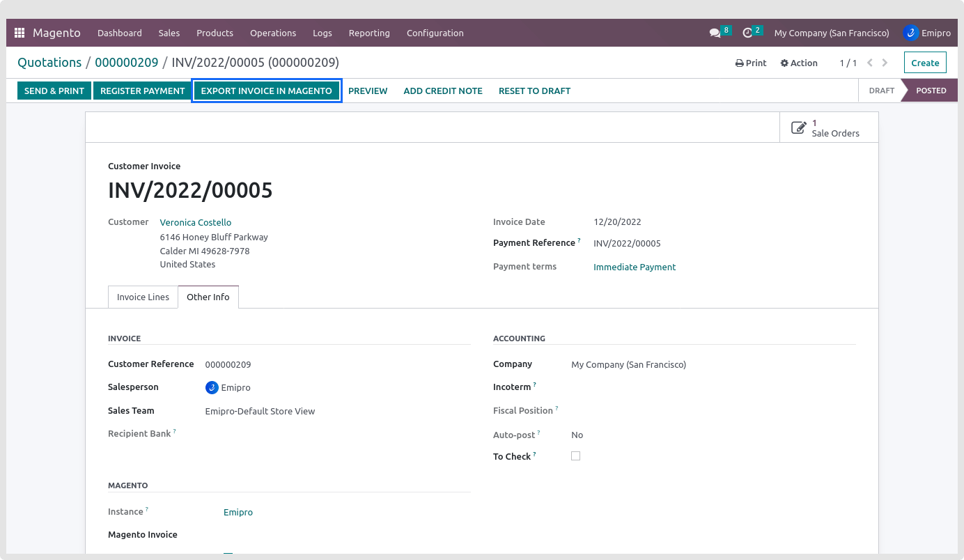Open the conversations chat icon

pyautogui.click(x=715, y=33)
